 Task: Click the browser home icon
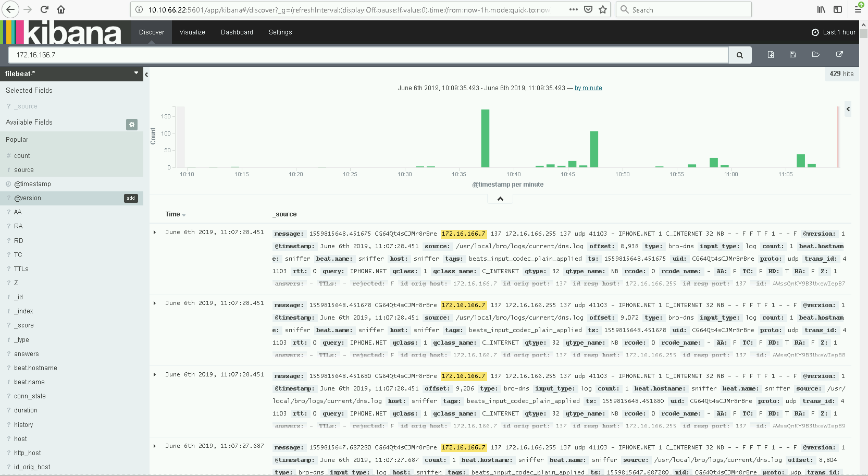point(61,9)
